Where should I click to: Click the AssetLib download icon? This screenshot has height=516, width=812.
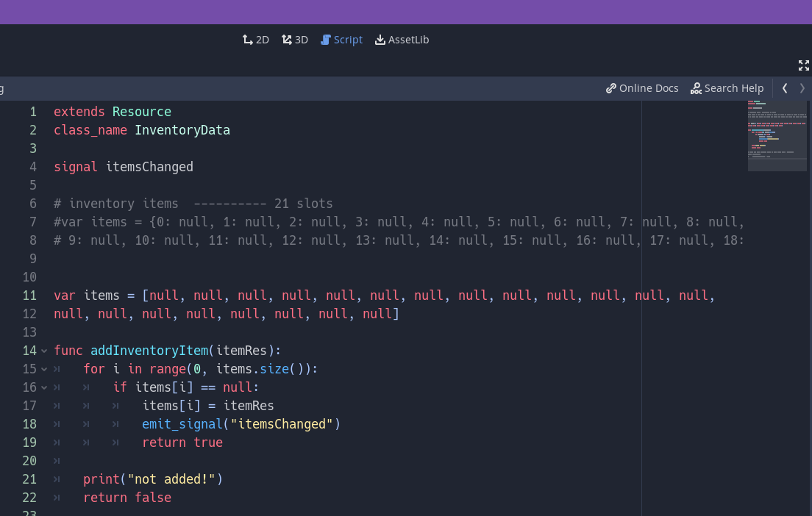[x=380, y=39]
